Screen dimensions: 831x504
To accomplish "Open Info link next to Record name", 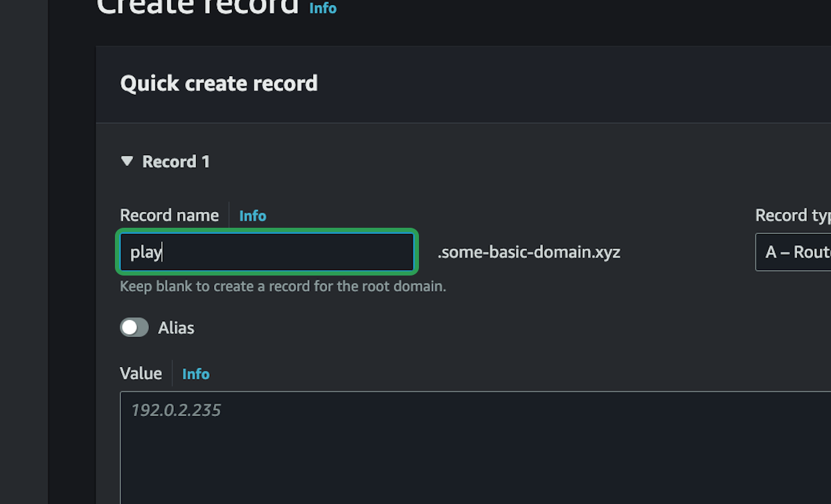I will (253, 216).
